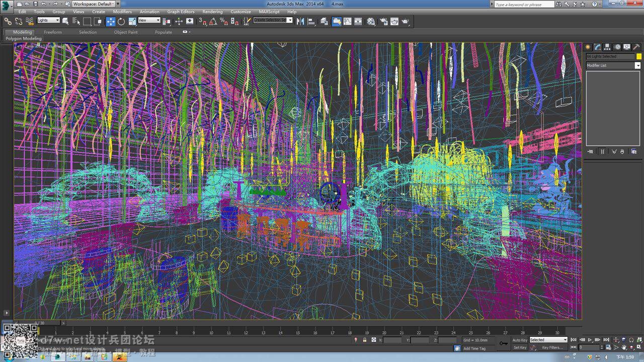
Task: Click the Select and Manipulate icon
Action: (179, 21)
